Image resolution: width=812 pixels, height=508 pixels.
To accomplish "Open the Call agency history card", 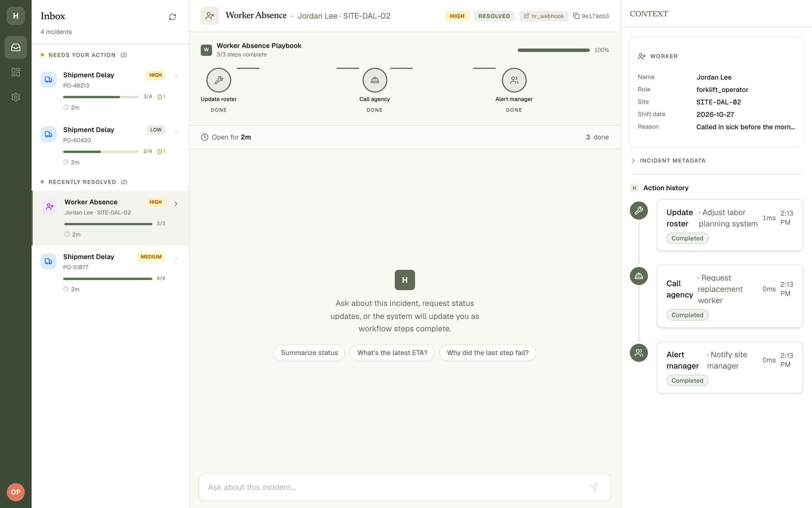I will (730, 296).
